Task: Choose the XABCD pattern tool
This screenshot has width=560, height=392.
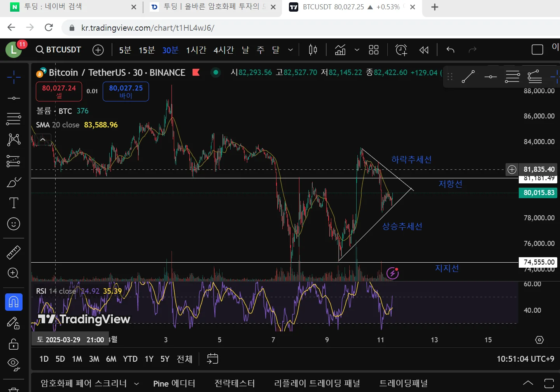Action: (x=14, y=140)
